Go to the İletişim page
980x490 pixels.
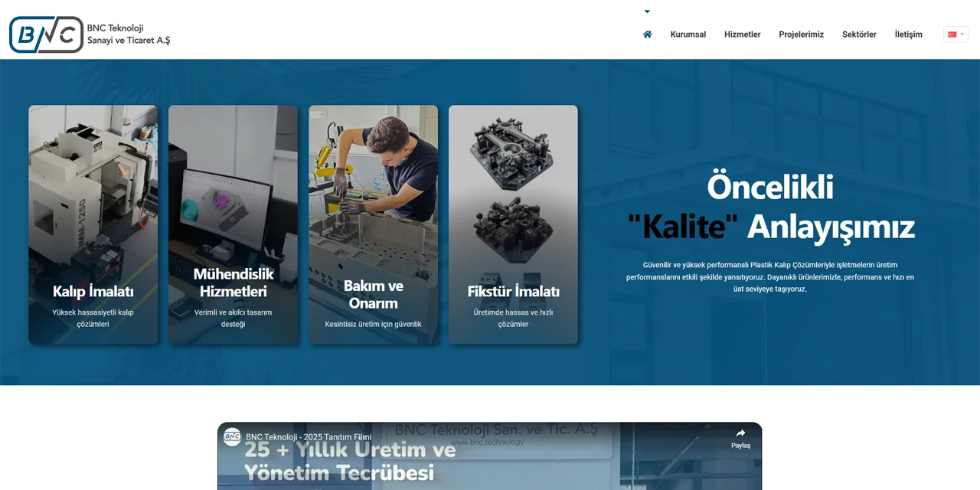click(909, 34)
